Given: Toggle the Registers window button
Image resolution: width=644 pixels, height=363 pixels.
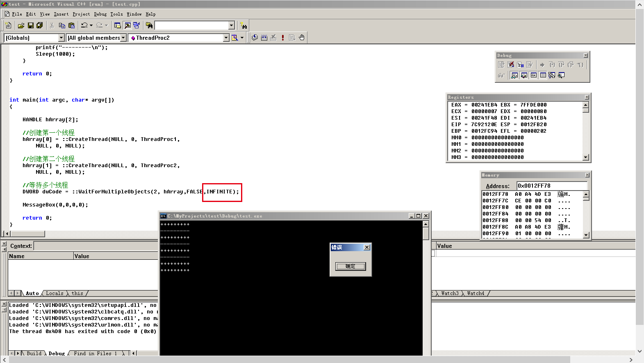Looking at the screenshot, I should coord(533,75).
